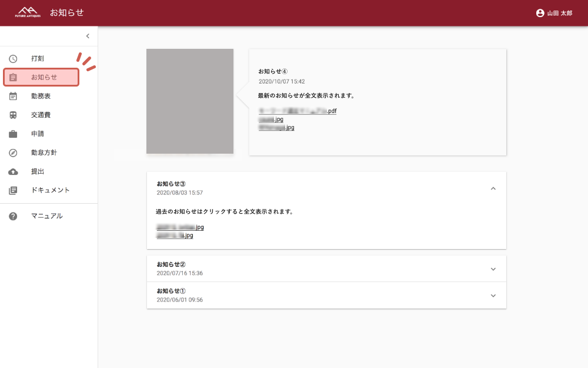
Task: Expand the お知らせ① announcement
Action: [x=493, y=296]
